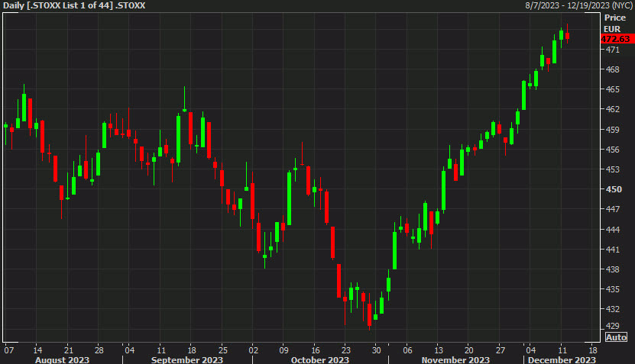Click the 456 price axis label

tap(612, 150)
